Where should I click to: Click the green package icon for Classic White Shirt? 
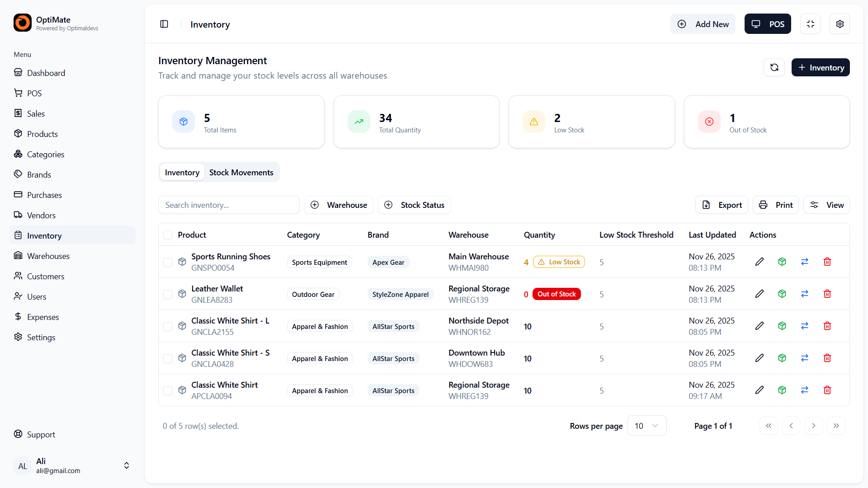tap(782, 390)
